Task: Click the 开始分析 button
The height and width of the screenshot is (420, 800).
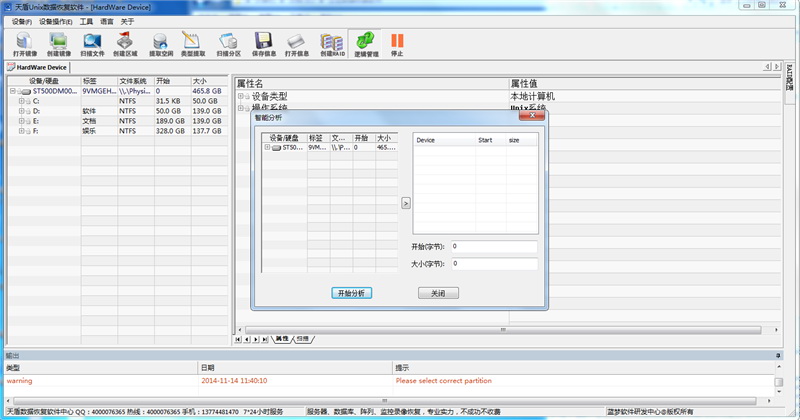Action: tap(352, 293)
